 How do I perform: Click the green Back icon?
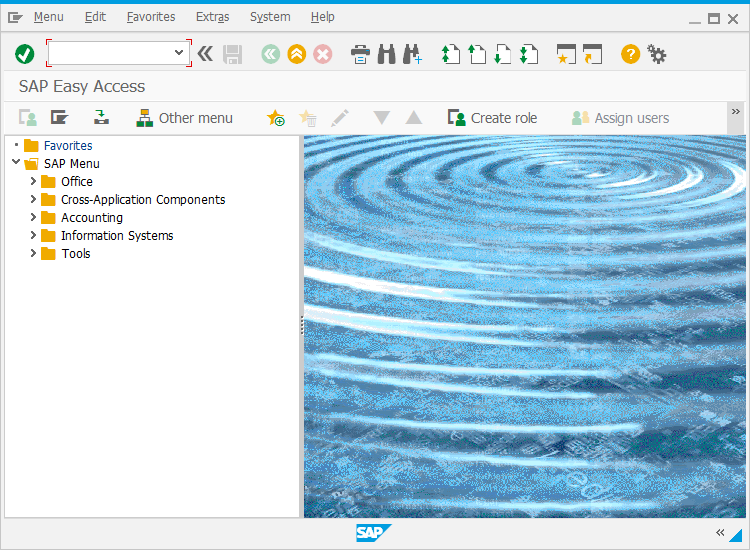click(271, 54)
